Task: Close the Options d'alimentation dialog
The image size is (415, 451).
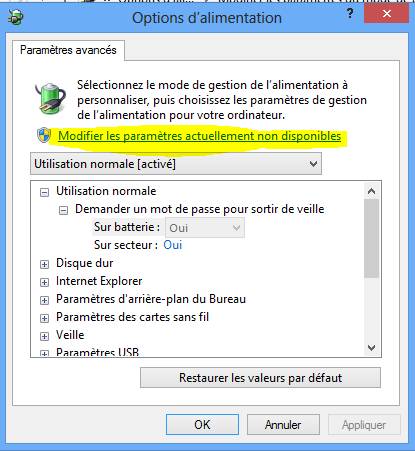Action: tap(386, 13)
